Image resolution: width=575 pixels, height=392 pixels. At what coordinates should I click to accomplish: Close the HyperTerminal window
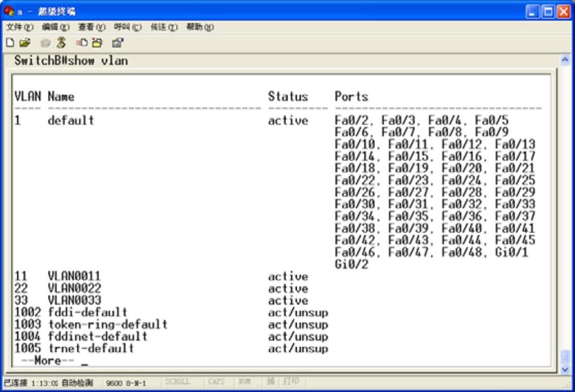point(564,12)
